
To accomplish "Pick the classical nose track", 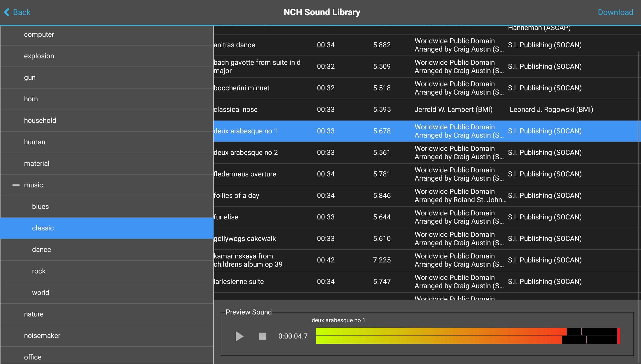I will pos(426,110).
